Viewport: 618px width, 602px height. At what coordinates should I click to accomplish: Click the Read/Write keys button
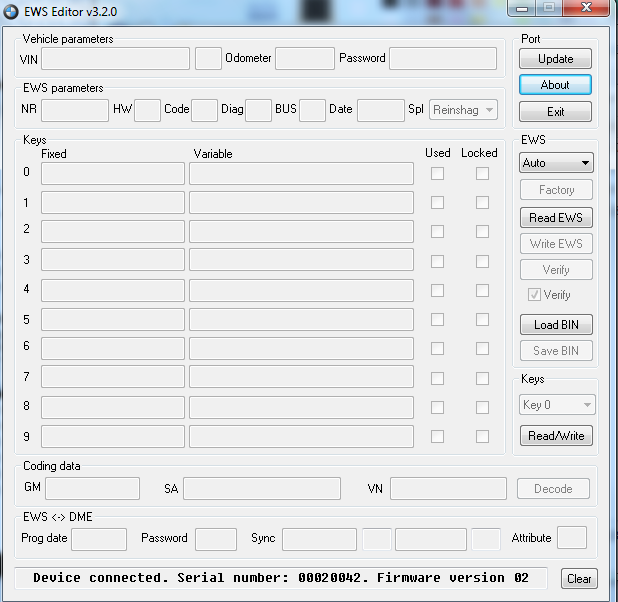pyautogui.click(x=556, y=435)
